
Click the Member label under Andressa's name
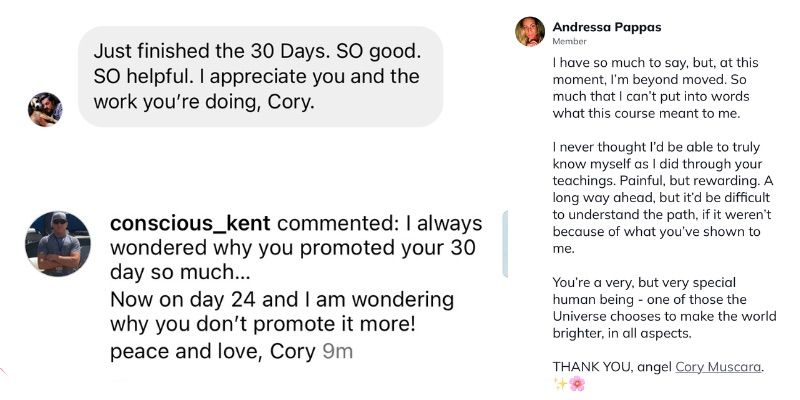[568, 42]
